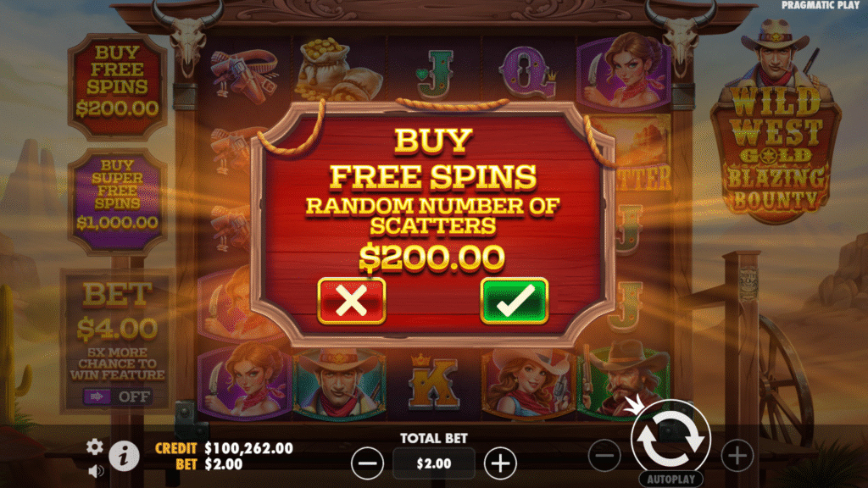The width and height of the screenshot is (868, 488).
Task: Click the green J card symbol
Action: coord(436,72)
